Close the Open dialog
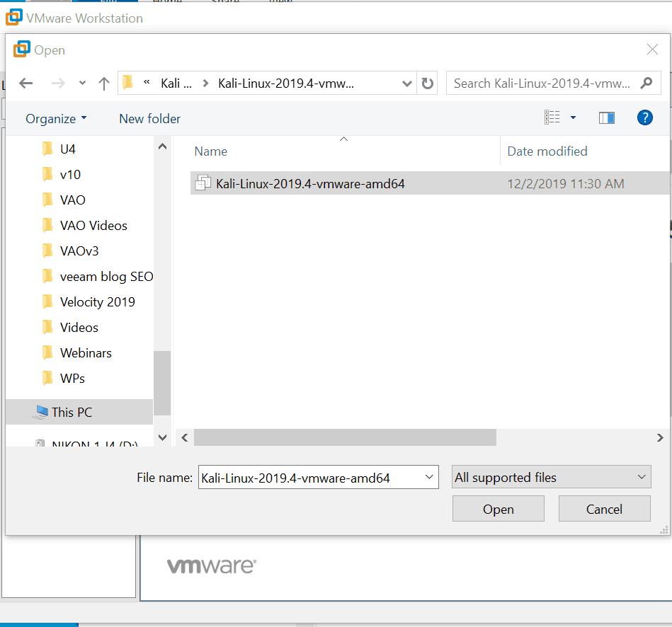672x627 pixels. coord(652,50)
